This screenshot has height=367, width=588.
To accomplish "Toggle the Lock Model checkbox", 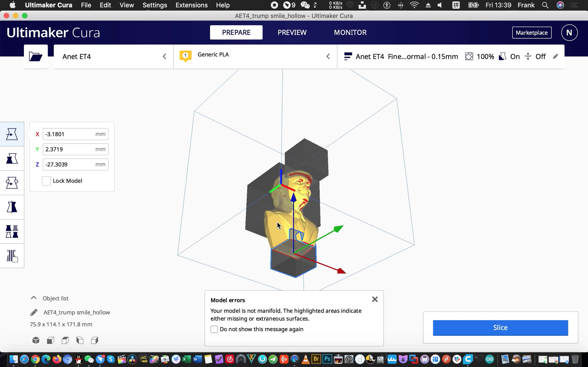I will pos(46,181).
